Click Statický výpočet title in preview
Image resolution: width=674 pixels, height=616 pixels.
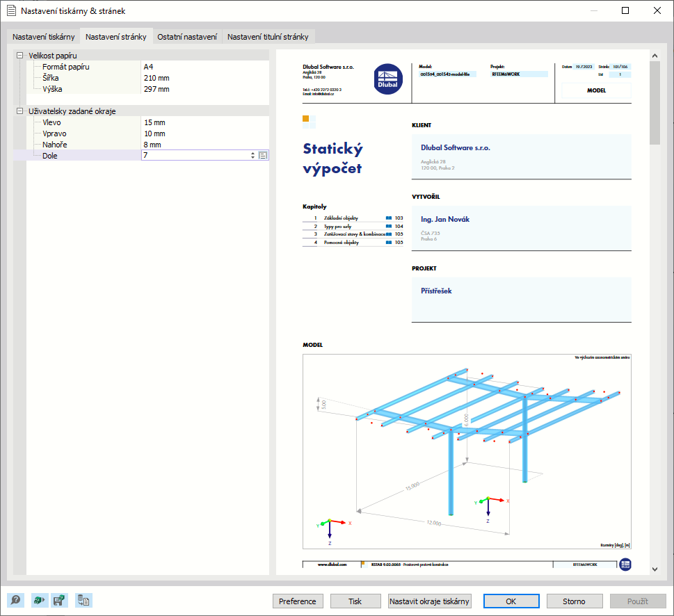[x=332, y=159]
